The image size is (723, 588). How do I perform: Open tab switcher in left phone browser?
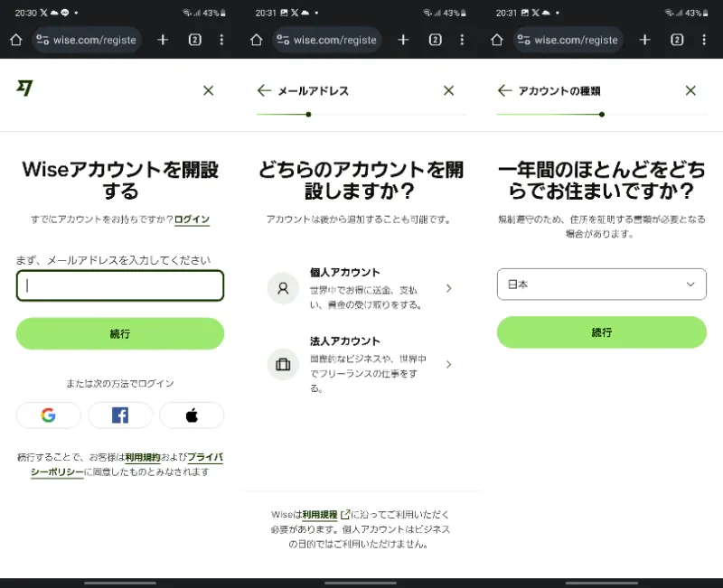pyautogui.click(x=194, y=40)
